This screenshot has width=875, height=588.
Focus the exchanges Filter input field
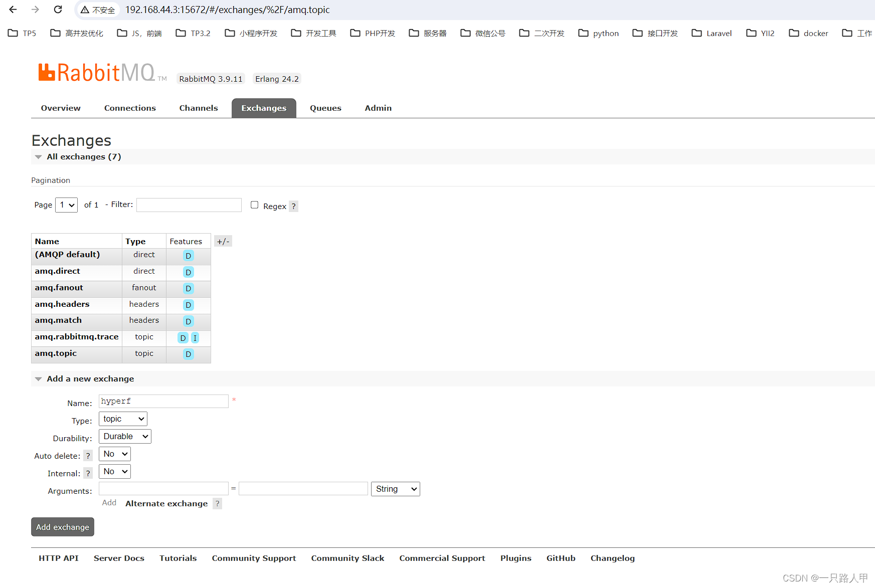point(189,205)
